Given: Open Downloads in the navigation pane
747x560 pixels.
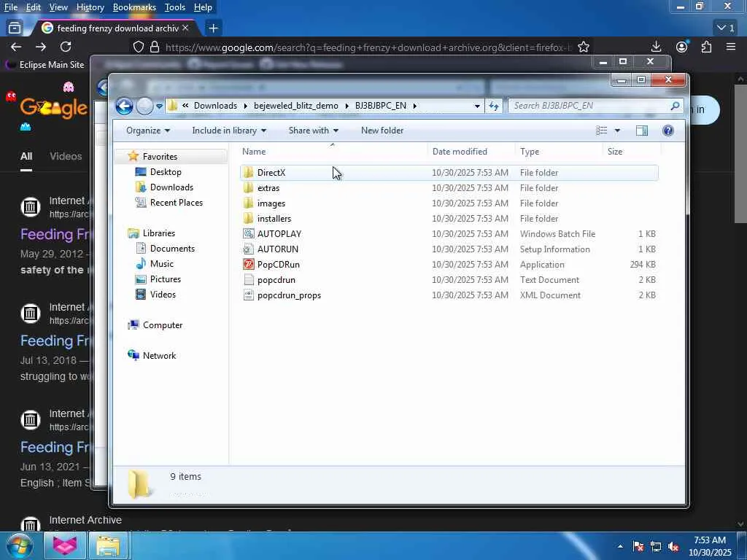Looking at the screenshot, I should pyautogui.click(x=171, y=187).
